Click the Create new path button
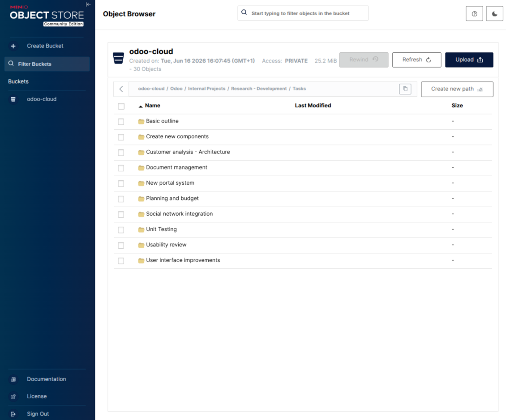 coord(457,89)
